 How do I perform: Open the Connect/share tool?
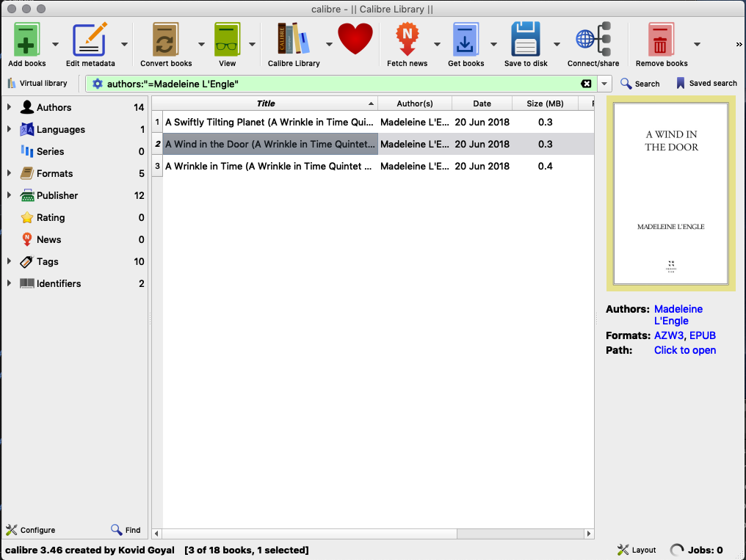593,40
